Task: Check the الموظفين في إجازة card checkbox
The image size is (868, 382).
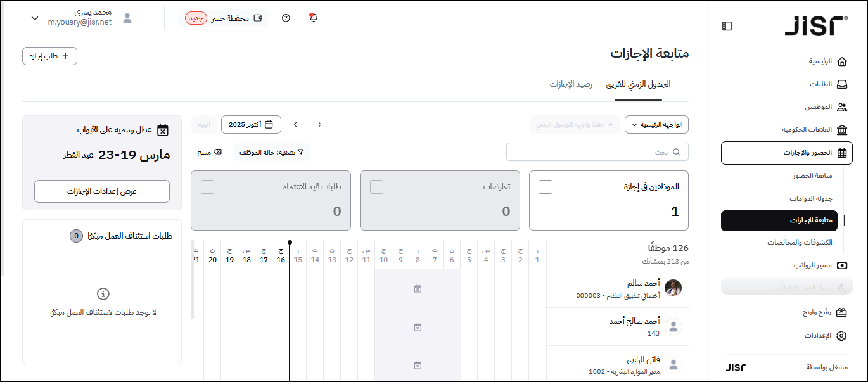Action: [x=546, y=187]
